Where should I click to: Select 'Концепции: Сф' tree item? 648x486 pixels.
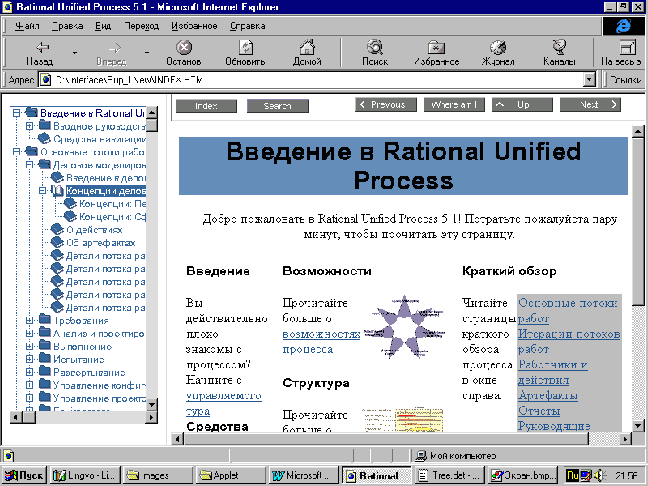click(112, 217)
